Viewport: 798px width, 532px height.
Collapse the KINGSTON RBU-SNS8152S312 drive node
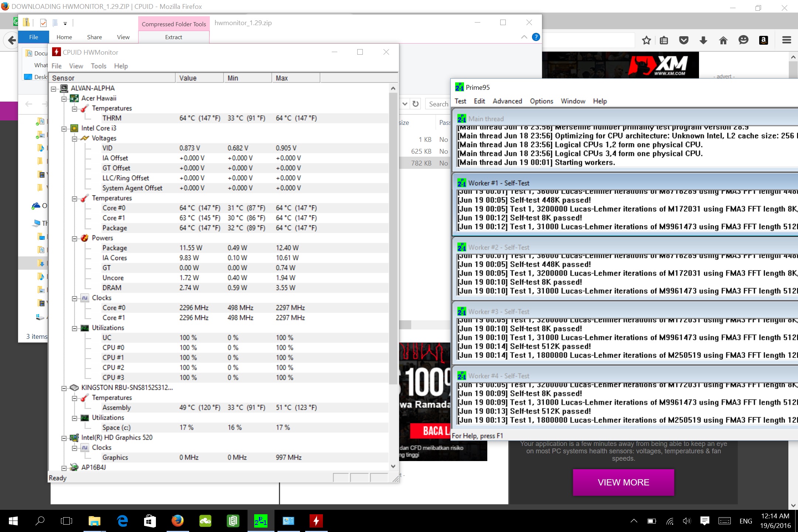64,388
